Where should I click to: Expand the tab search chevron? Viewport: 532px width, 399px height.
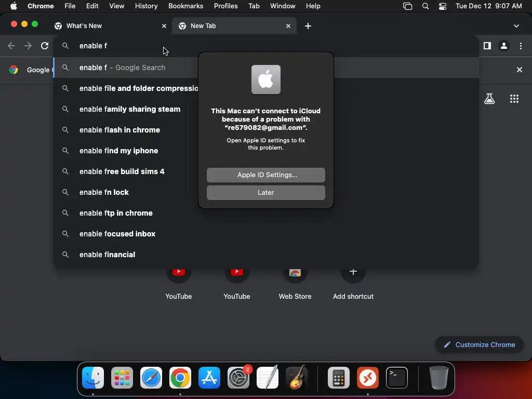click(516, 26)
